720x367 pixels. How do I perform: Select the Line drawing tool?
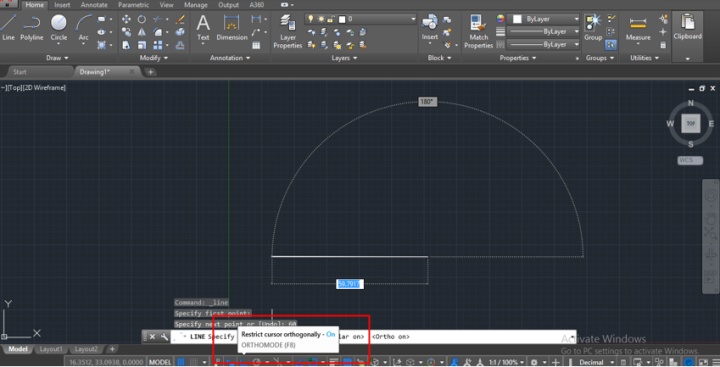pos(8,27)
